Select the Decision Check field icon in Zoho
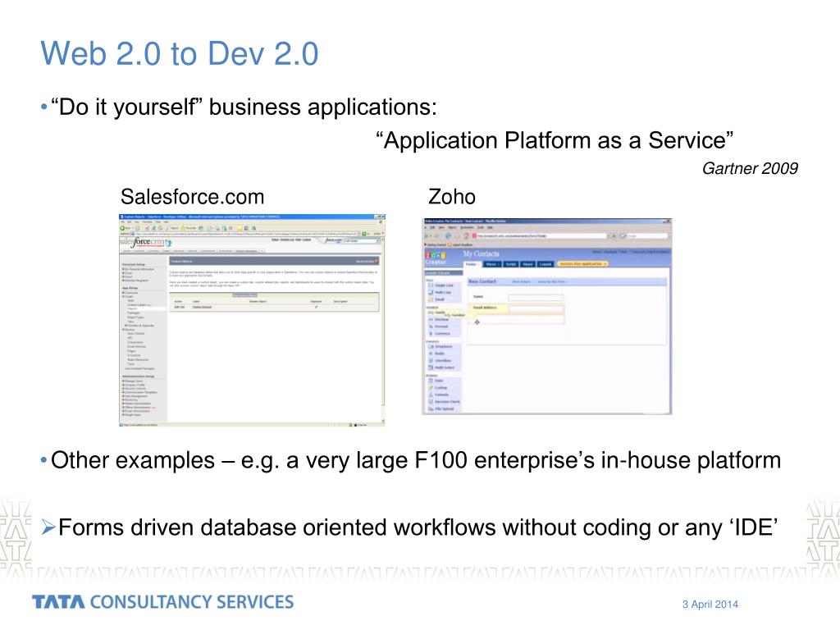The image size is (840, 630). click(x=431, y=402)
